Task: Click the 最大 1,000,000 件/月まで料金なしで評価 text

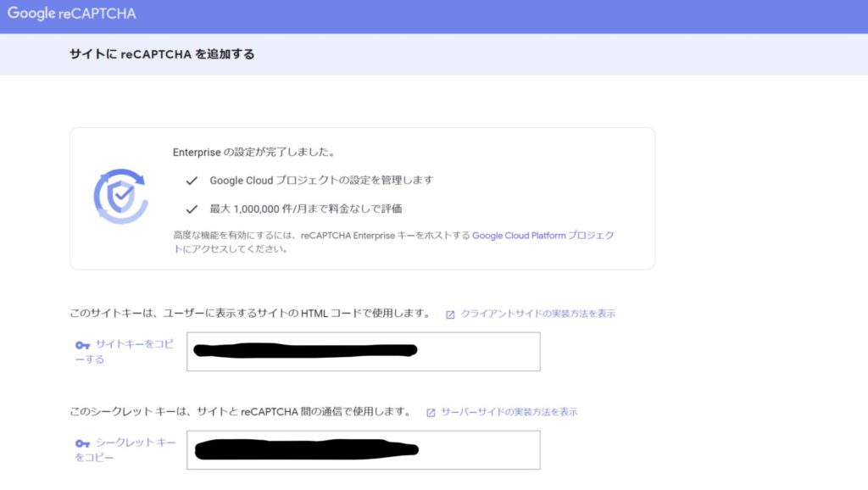Action: 305,209
